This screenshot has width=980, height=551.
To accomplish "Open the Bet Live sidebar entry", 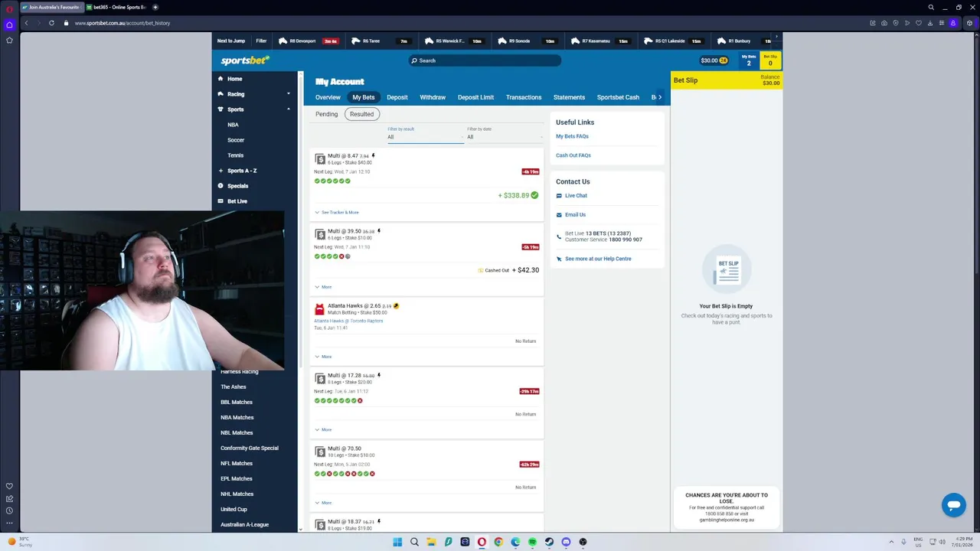I will pos(237,201).
